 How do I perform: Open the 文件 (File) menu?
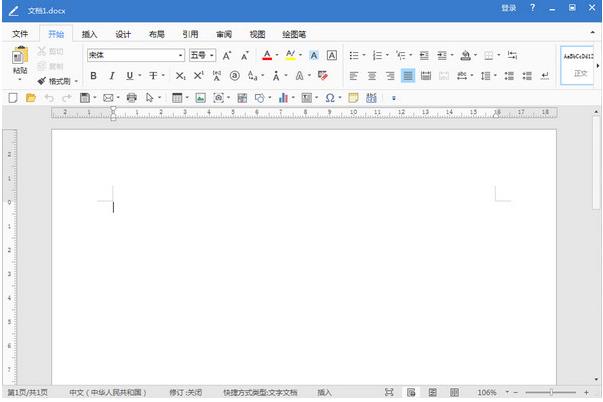coord(20,33)
